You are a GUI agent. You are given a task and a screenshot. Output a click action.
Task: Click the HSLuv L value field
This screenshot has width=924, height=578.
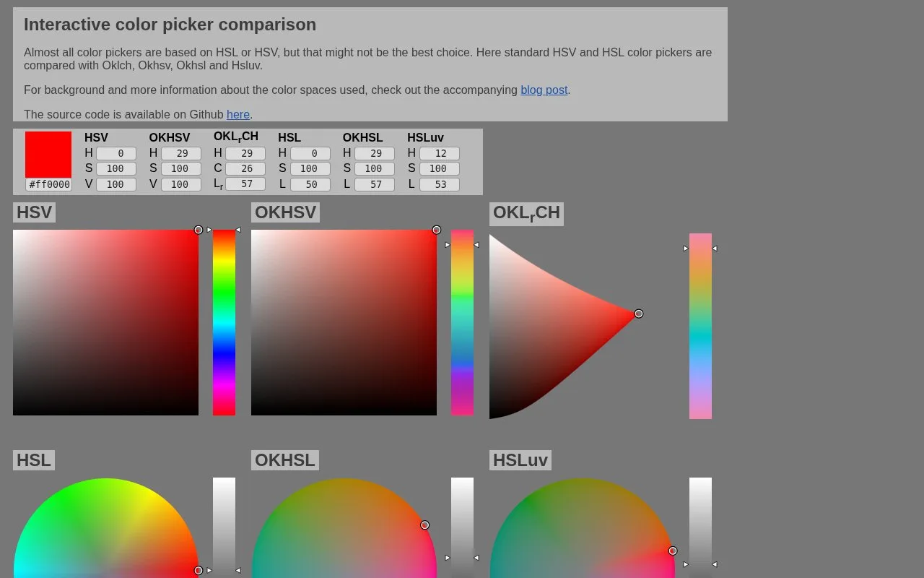(440, 184)
